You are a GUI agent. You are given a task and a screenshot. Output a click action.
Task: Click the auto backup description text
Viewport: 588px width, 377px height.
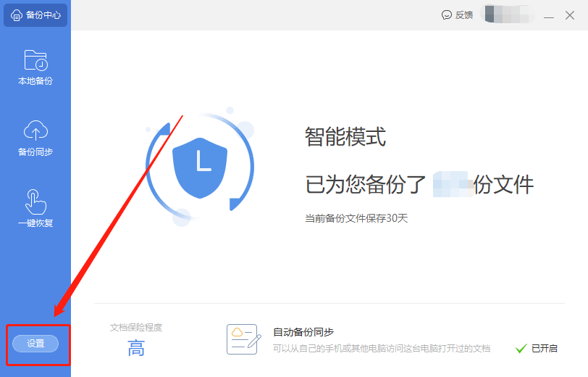[x=382, y=349]
